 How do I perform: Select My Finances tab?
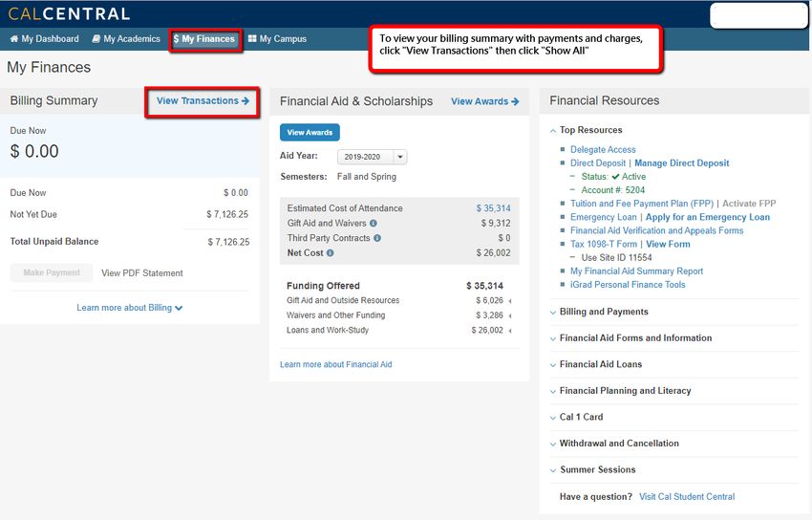pyautogui.click(x=204, y=39)
